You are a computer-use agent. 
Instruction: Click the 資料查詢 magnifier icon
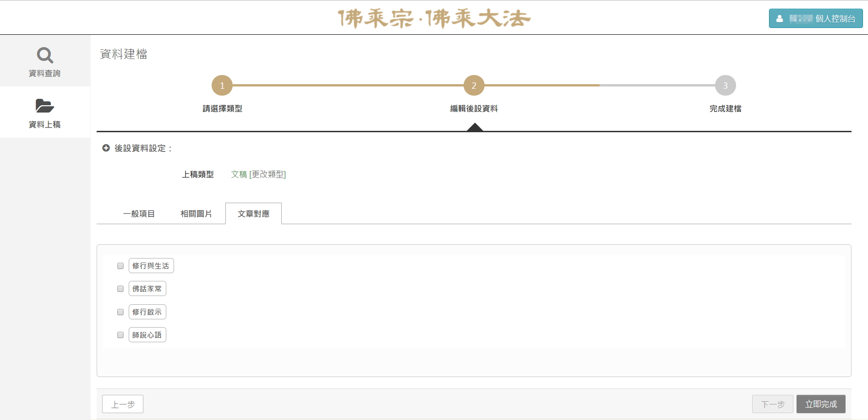(x=45, y=55)
